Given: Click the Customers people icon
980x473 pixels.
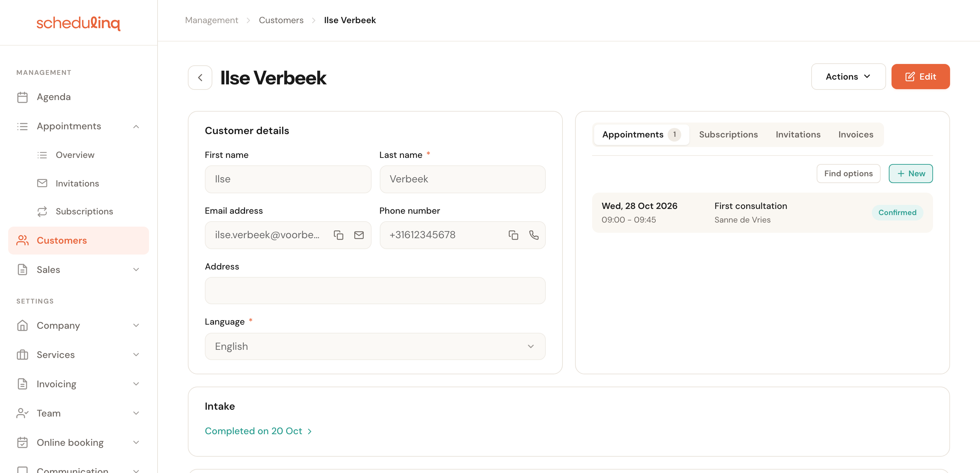Looking at the screenshot, I should pyautogui.click(x=22, y=241).
